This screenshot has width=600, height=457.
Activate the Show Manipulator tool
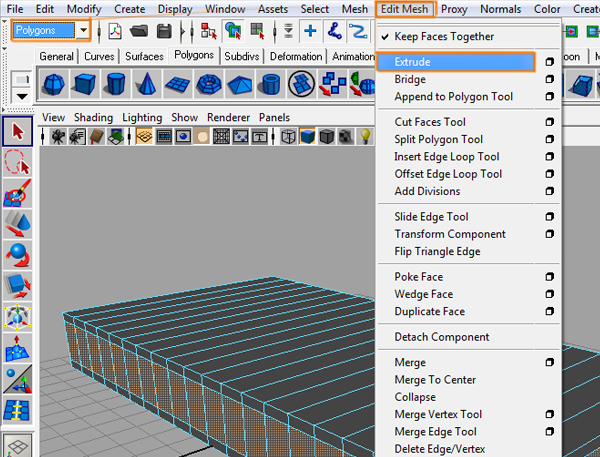(x=18, y=380)
